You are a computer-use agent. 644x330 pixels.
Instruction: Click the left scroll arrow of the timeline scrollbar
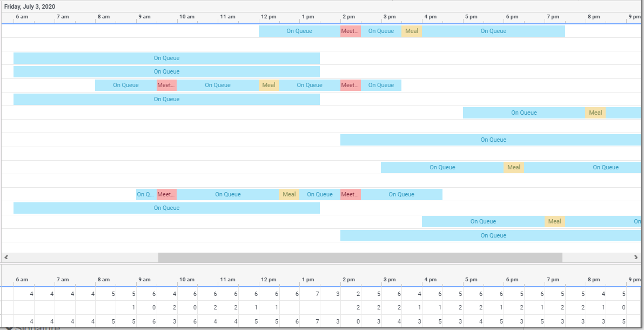point(6,256)
